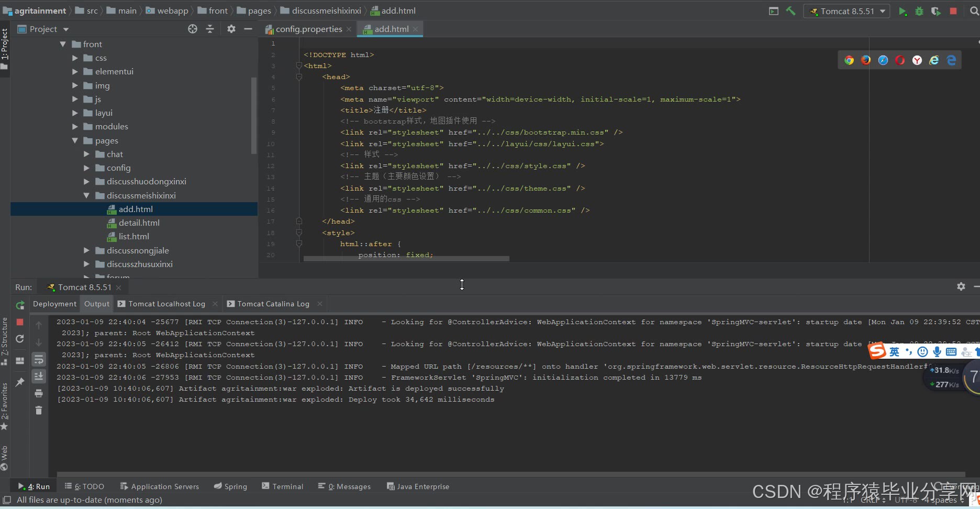The width and height of the screenshot is (980, 509).
Task: Expand the elementui folder
Action: coord(75,72)
